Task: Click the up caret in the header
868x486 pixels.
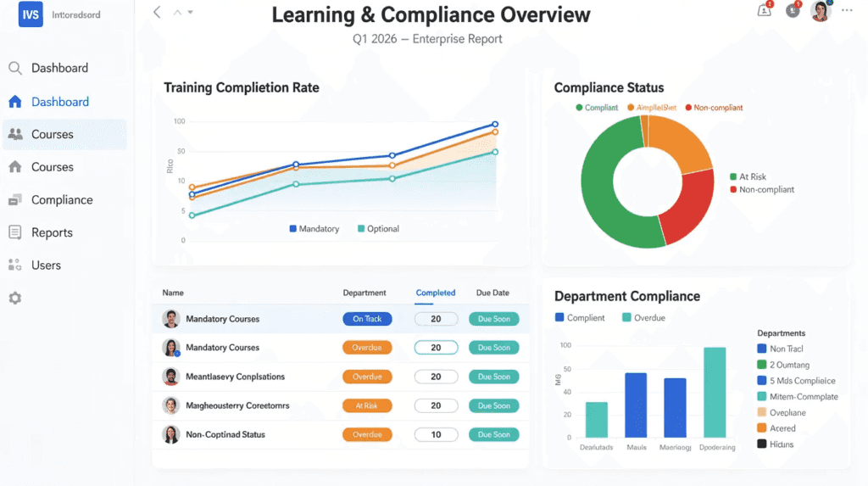Action: pyautogui.click(x=177, y=13)
